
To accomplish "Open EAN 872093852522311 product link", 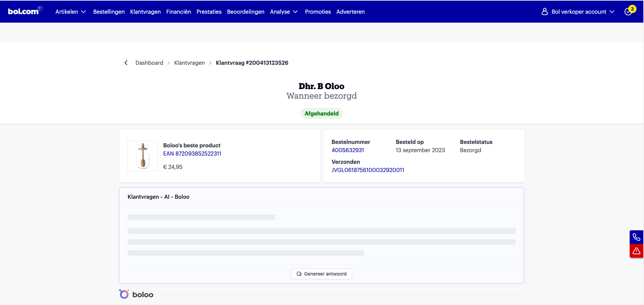I will click(192, 154).
